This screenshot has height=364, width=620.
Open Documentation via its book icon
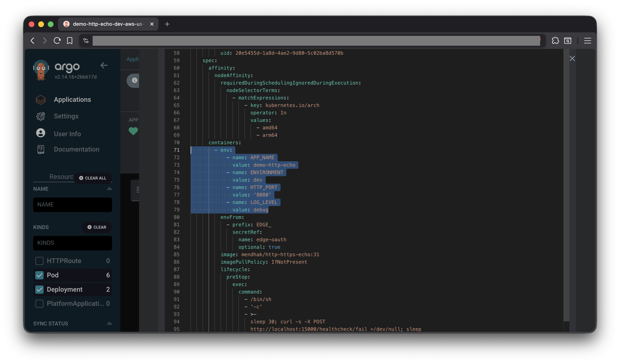(41, 149)
